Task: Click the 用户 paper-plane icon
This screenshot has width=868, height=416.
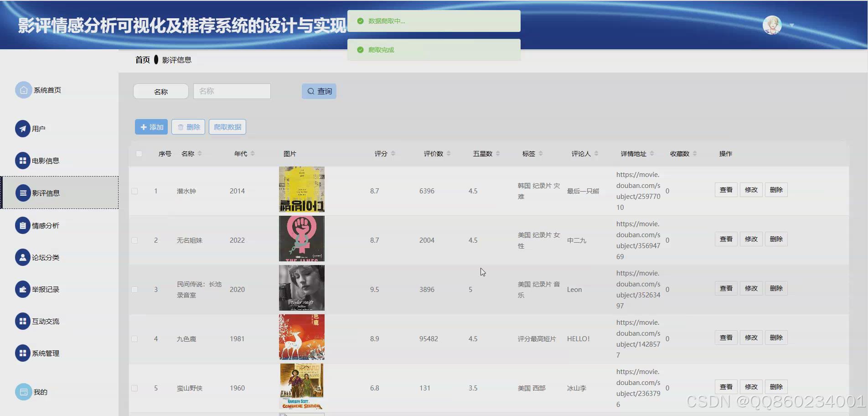Action: coord(23,129)
